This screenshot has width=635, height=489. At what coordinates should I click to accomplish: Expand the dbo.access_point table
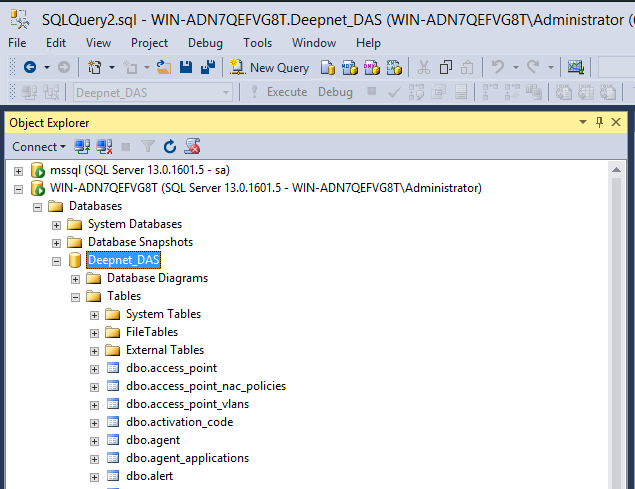coord(95,368)
